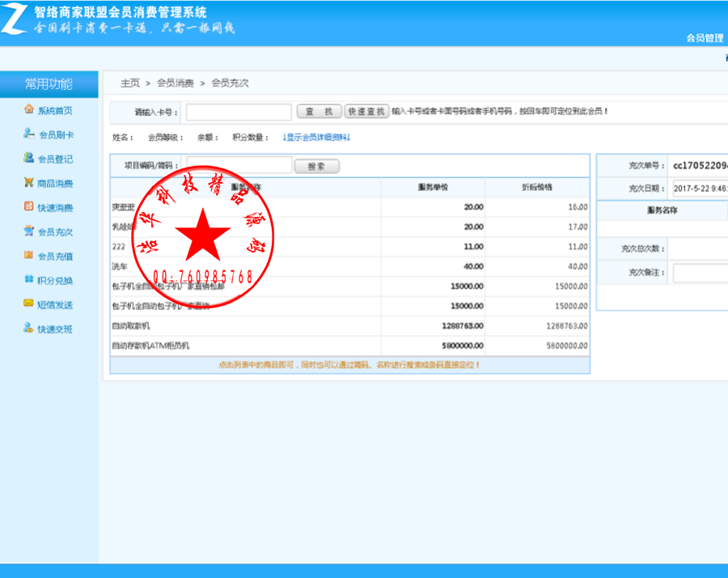The width and height of the screenshot is (728, 578).
Task: Select the 快速交班 icon
Action: tap(29, 328)
